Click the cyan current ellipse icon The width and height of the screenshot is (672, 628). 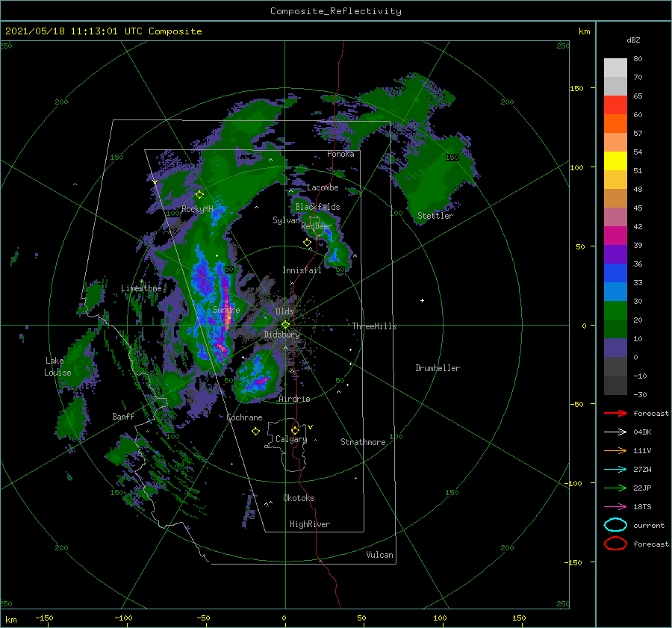pos(615,525)
